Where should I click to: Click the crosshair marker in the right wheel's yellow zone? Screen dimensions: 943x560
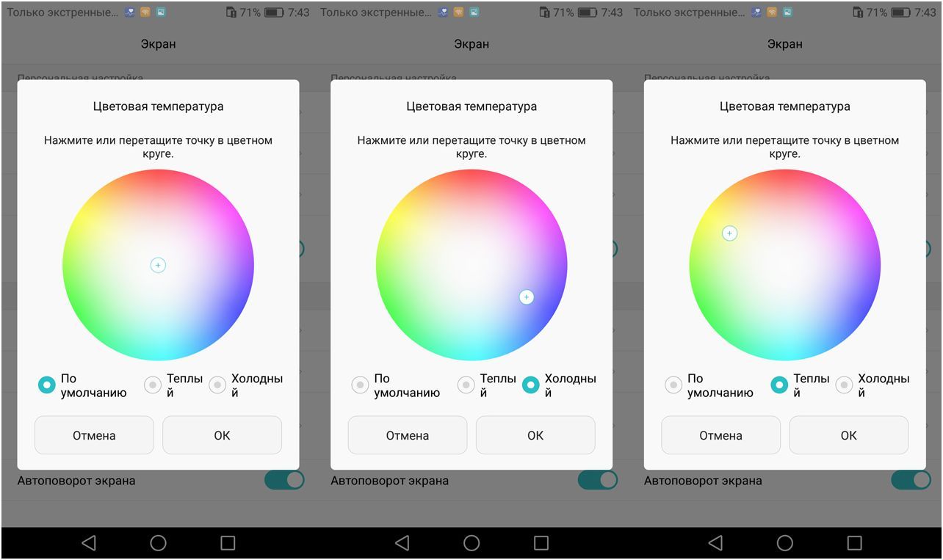pyautogui.click(x=729, y=233)
